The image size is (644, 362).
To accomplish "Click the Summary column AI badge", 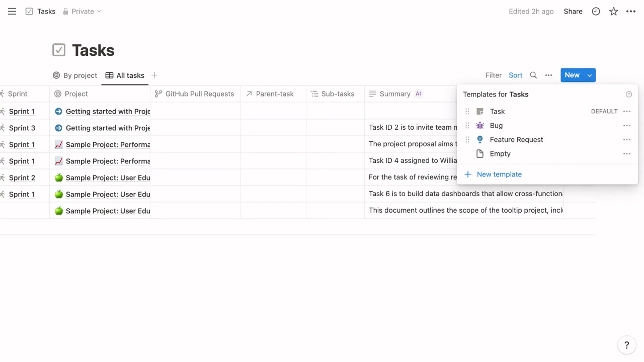I will (x=418, y=94).
